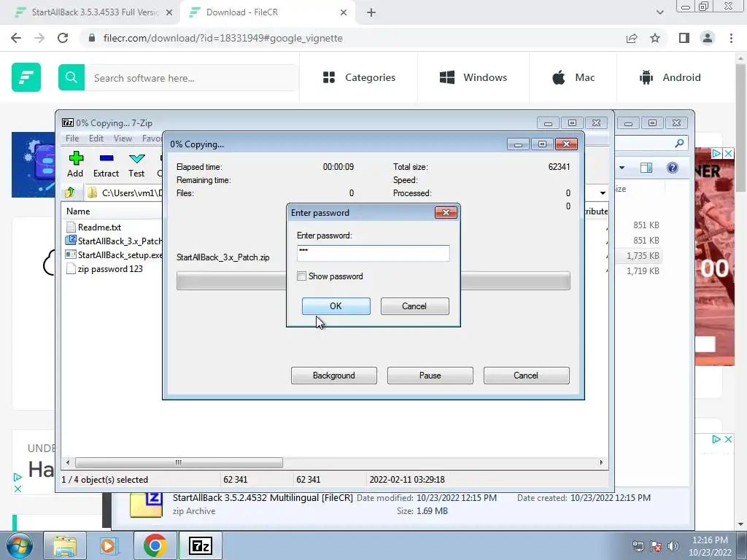Click the Explorer search magnifier icon
The image size is (747, 560).
[x=679, y=143]
